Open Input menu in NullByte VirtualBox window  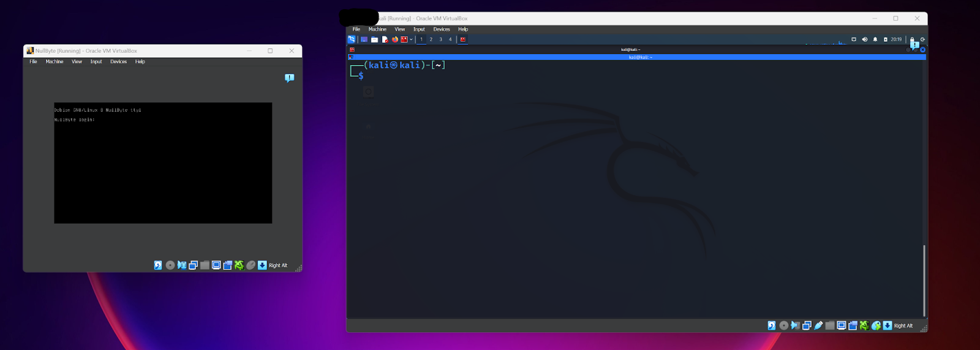pyautogui.click(x=96, y=61)
